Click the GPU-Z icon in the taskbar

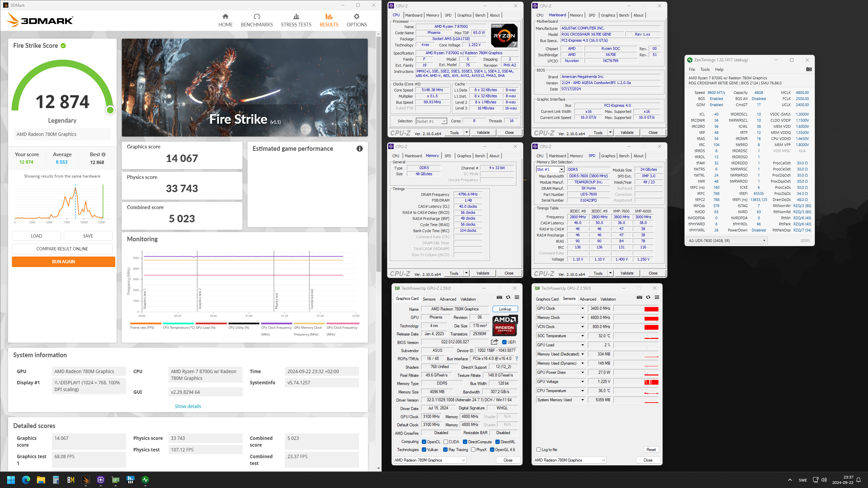point(116,480)
